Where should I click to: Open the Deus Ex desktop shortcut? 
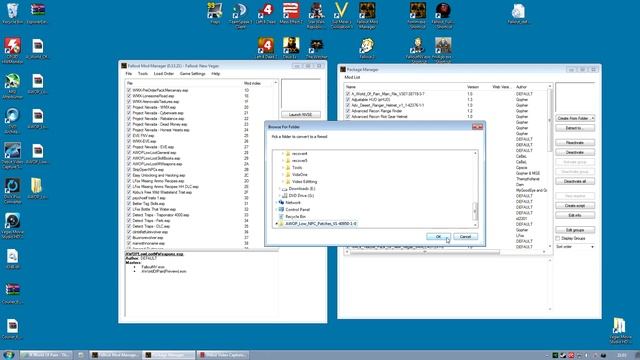pos(291,46)
